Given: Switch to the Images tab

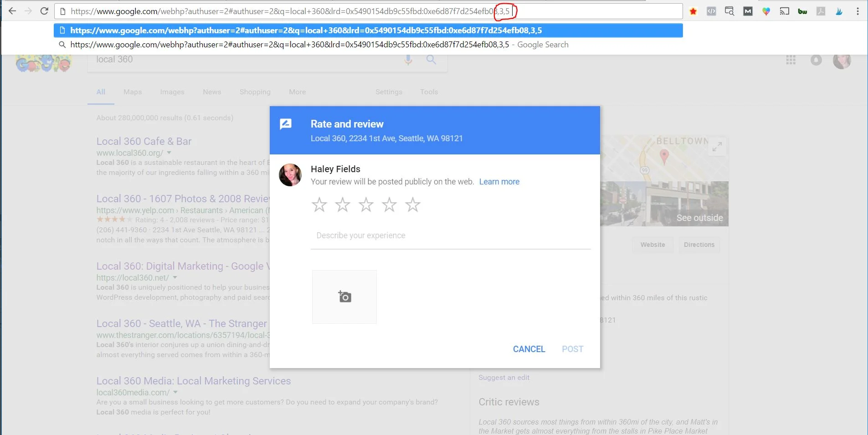Looking at the screenshot, I should tap(172, 92).
